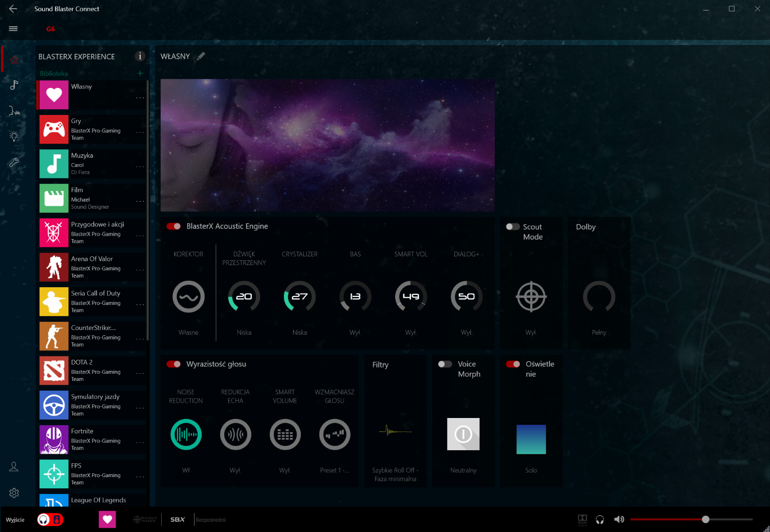Image resolution: width=770 pixels, height=532 pixels.
Task: Click the G6 device label
Action: [51, 29]
